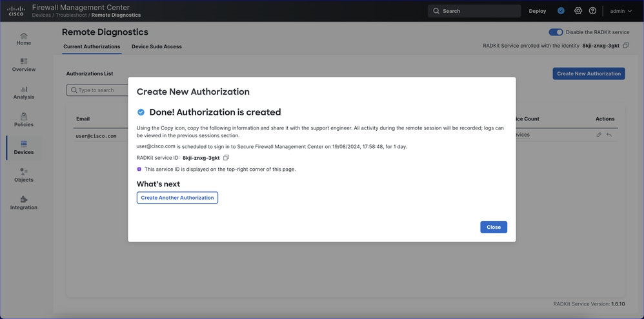This screenshot has height=319, width=644.
Task: Click Create Another Authorization button
Action: [x=177, y=198]
